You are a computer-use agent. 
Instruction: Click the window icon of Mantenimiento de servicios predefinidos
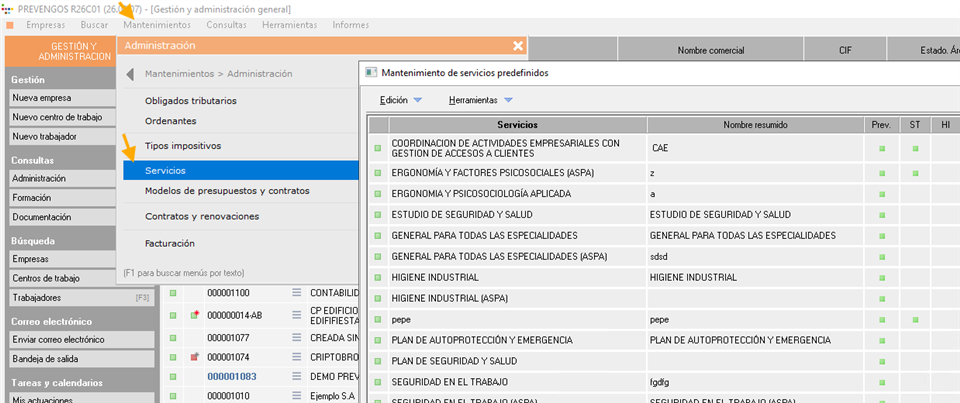point(372,73)
